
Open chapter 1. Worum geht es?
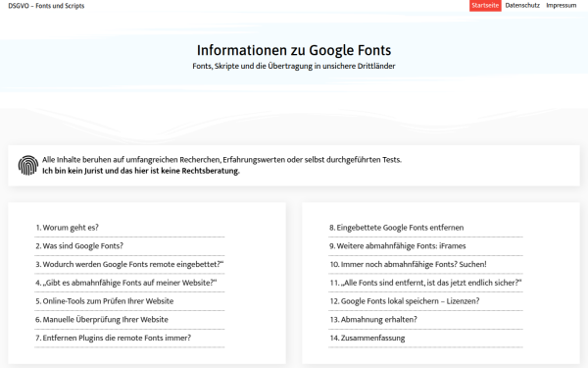67,228
